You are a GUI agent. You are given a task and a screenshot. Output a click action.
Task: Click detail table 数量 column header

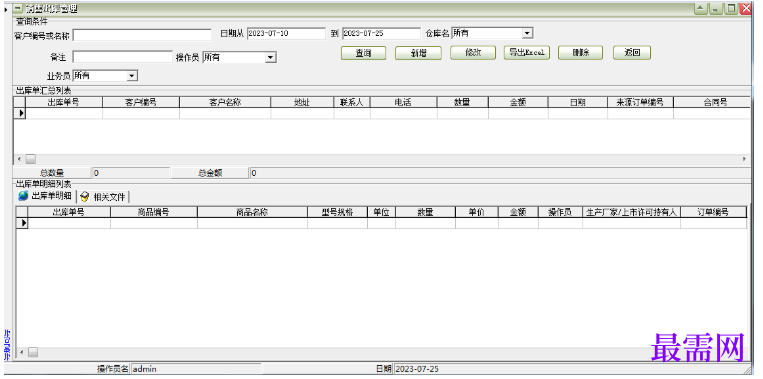(x=425, y=212)
